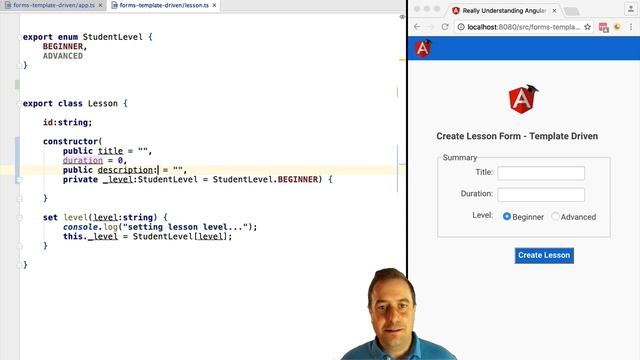Click fold end marker after enum closing brace
Viewport: 640px width, 360px height.
tap(19, 65)
